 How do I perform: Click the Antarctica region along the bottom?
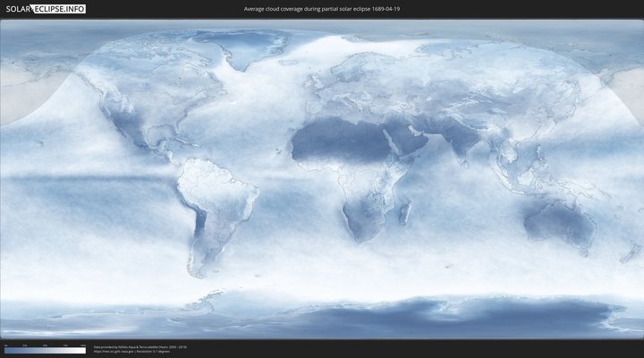click(x=358, y=322)
